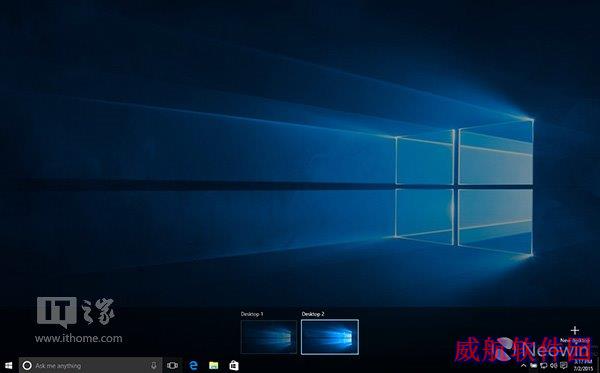
Task: Click the Desktop 1 label
Action: click(252, 314)
